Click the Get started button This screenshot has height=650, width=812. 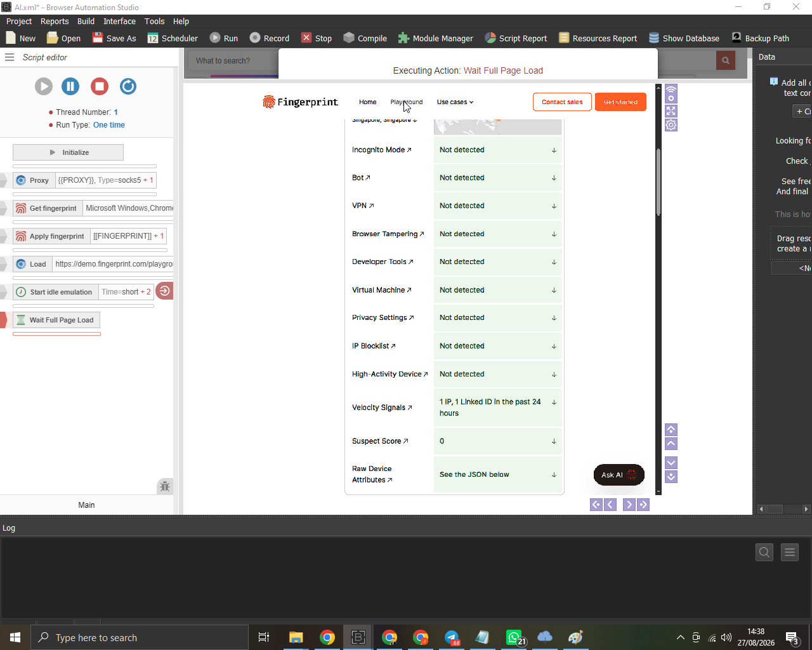point(620,102)
